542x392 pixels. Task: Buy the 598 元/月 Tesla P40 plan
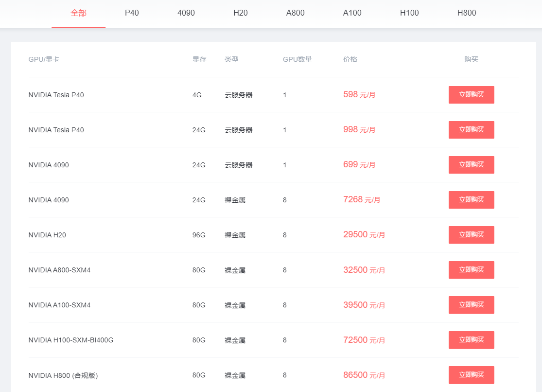coord(471,95)
